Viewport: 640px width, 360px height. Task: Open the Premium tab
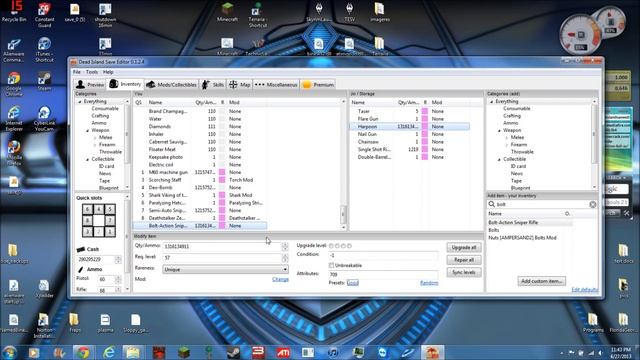[318, 84]
